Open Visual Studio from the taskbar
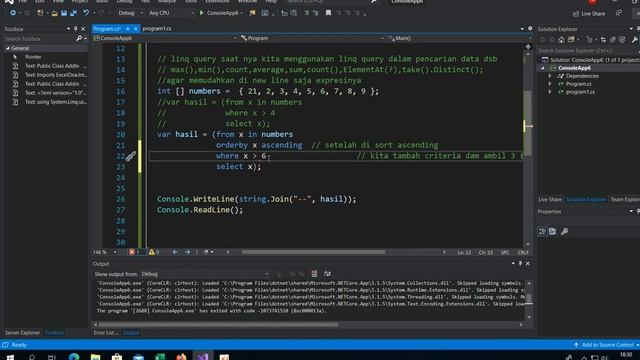 pos(203,357)
